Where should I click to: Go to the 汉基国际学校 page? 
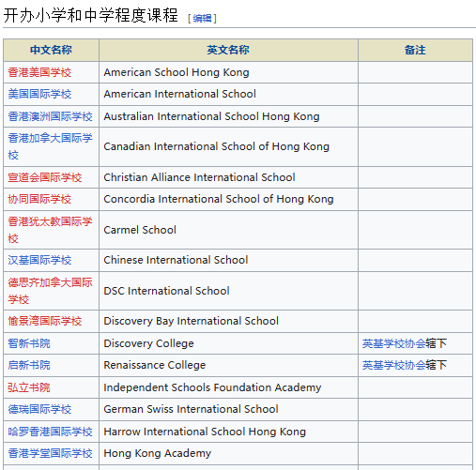coord(39,260)
